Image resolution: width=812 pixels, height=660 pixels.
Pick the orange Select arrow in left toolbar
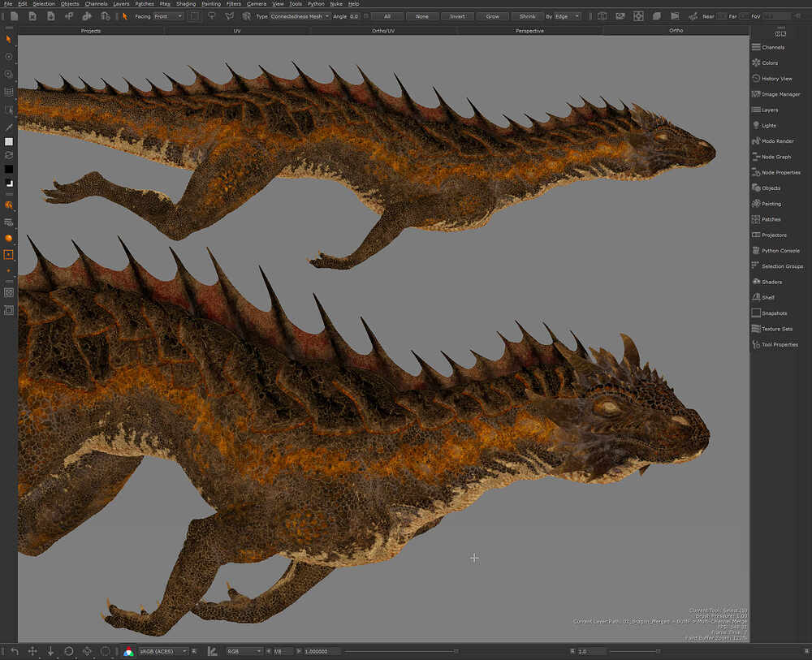pos(8,39)
